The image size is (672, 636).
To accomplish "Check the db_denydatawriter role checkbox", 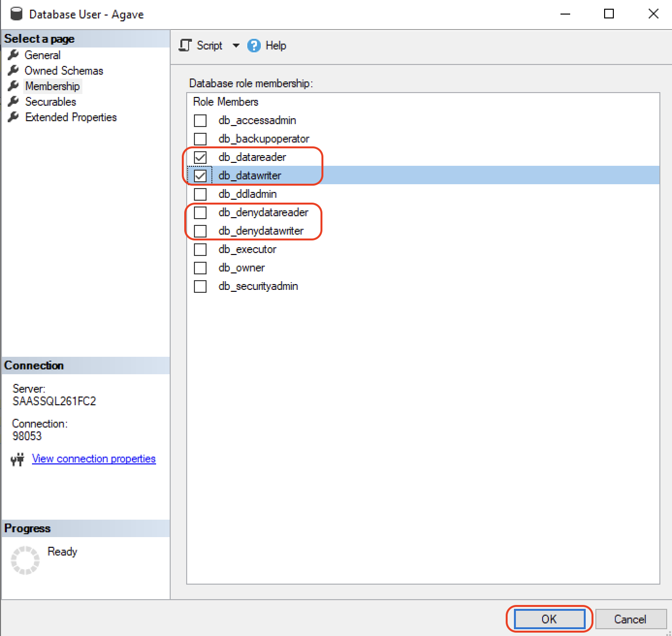I will pos(200,231).
